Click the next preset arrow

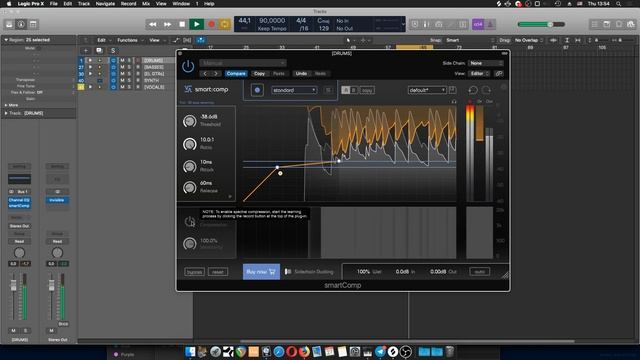(x=216, y=73)
